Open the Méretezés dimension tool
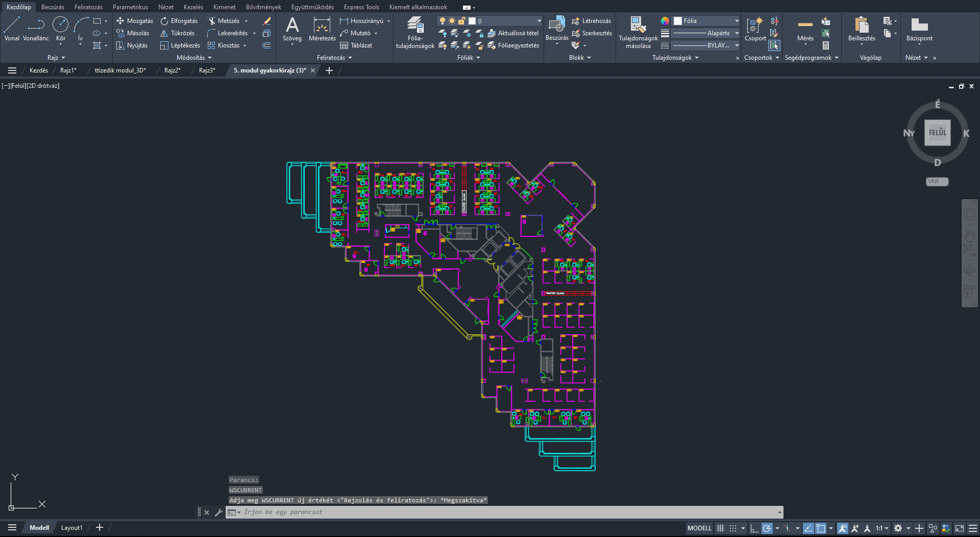The height and width of the screenshot is (537, 980). 322,29
